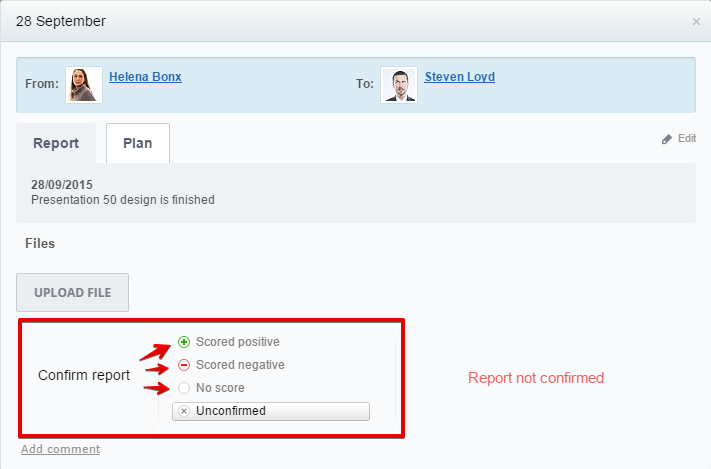Close the 28 September dialog
The width and height of the screenshot is (711, 469).
click(x=696, y=21)
